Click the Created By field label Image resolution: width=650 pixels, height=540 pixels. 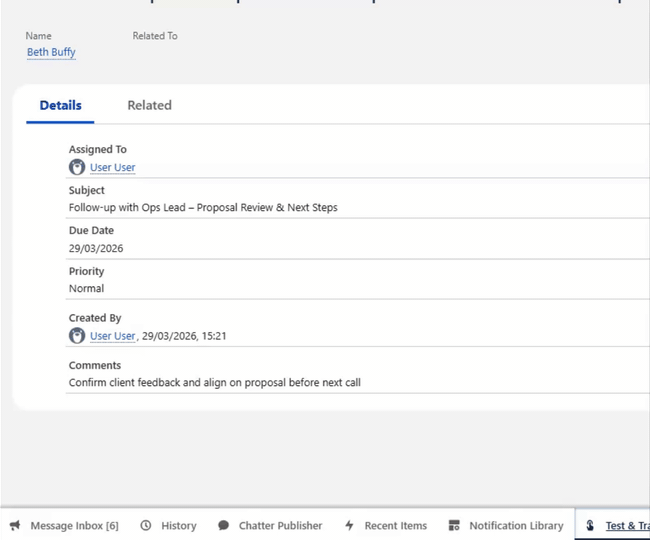pyautogui.click(x=95, y=318)
